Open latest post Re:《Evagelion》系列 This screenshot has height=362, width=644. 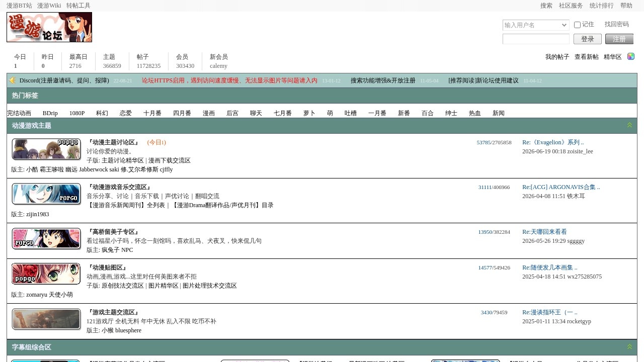(553, 142)
